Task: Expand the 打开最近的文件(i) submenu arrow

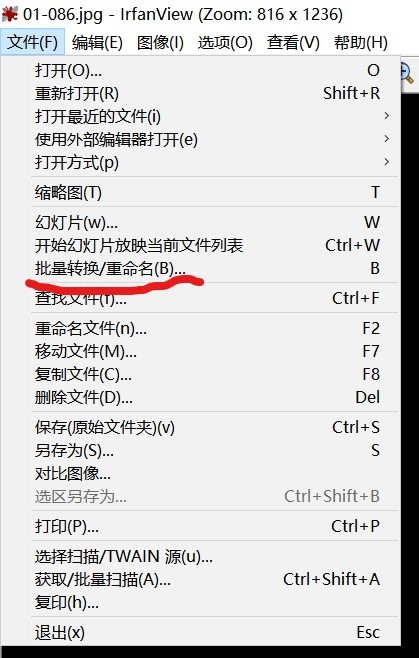Action: pyautogui.click(x=387, y=116)
